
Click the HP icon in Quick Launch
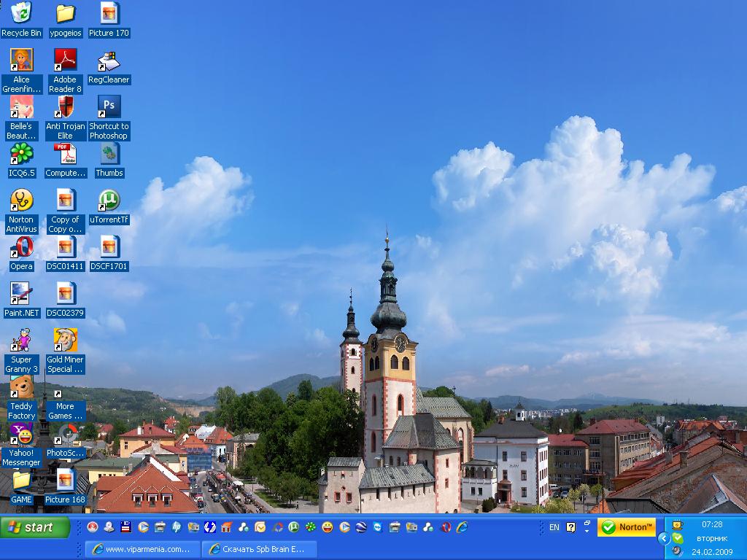176,526
